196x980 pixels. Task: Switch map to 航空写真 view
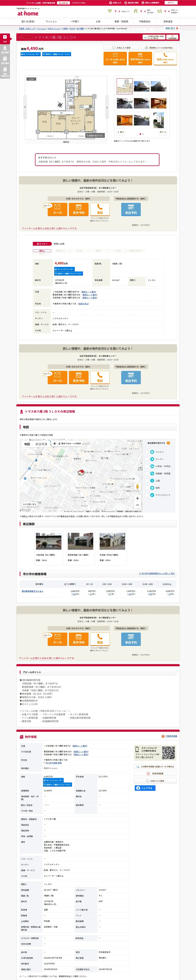point(41,444)
